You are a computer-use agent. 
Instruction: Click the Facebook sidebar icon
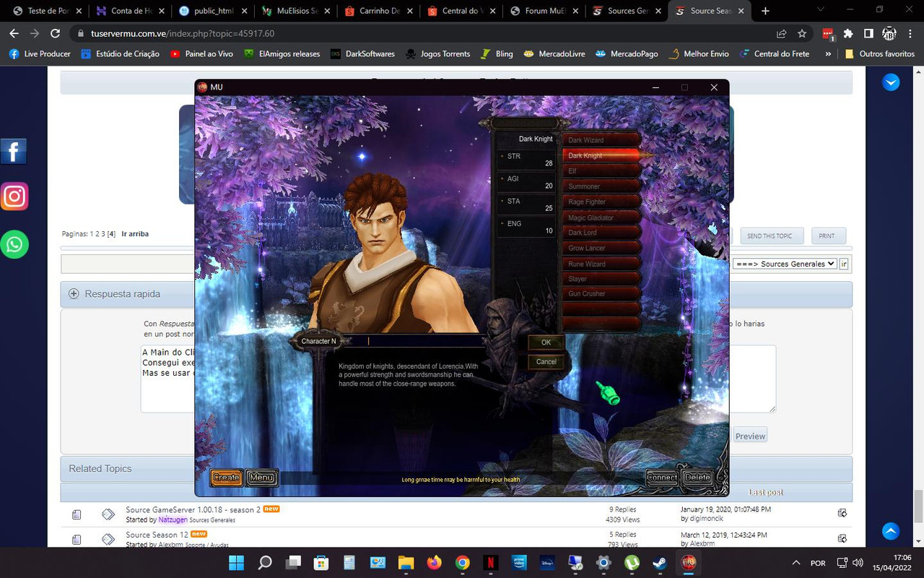14,152
